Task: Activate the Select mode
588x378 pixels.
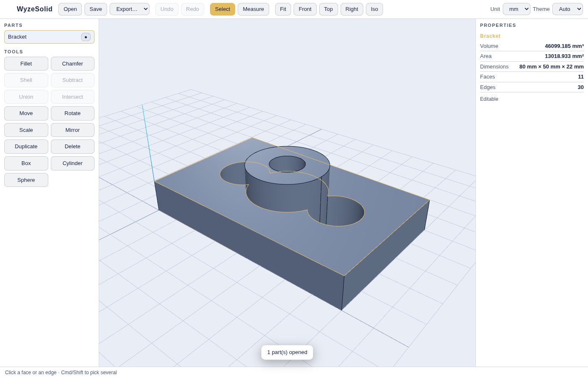Action: tap(223, 9)
